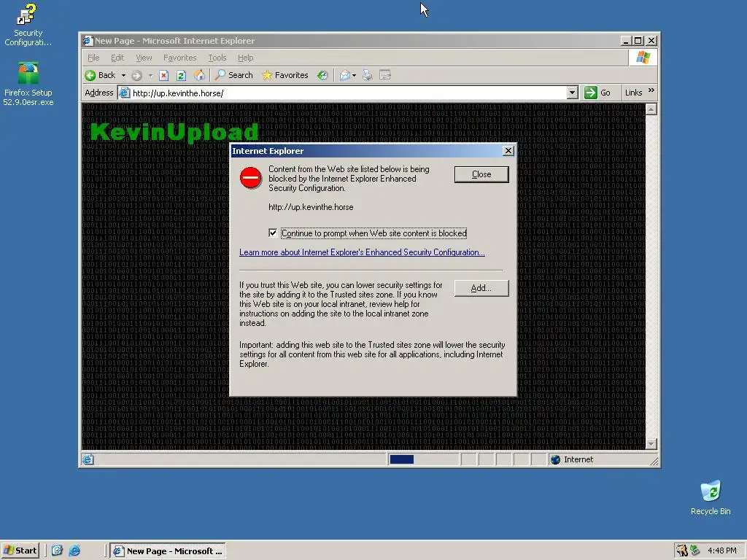
Task: Click Show Desktop quick launch icon
Action: pos(57,551)
